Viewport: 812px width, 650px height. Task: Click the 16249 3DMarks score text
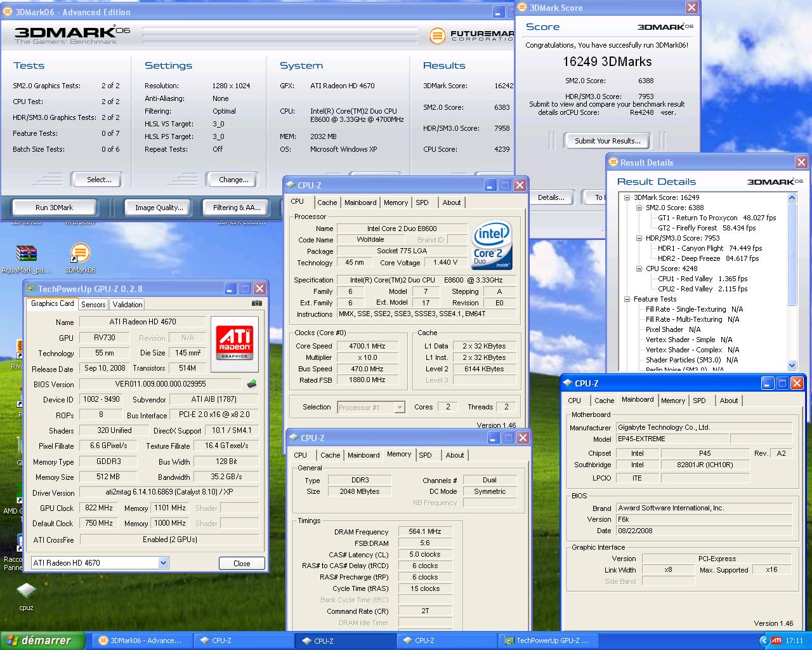click(607, 62)
